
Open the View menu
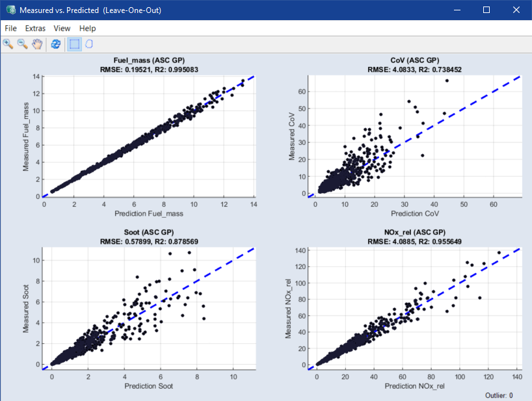click(x=62, y=28)
